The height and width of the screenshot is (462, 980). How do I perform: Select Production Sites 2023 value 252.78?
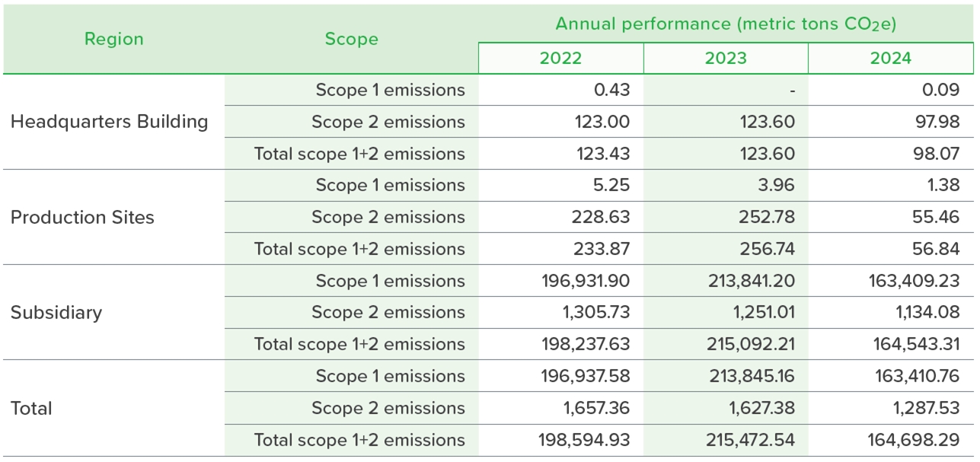[x=768, y=218]
